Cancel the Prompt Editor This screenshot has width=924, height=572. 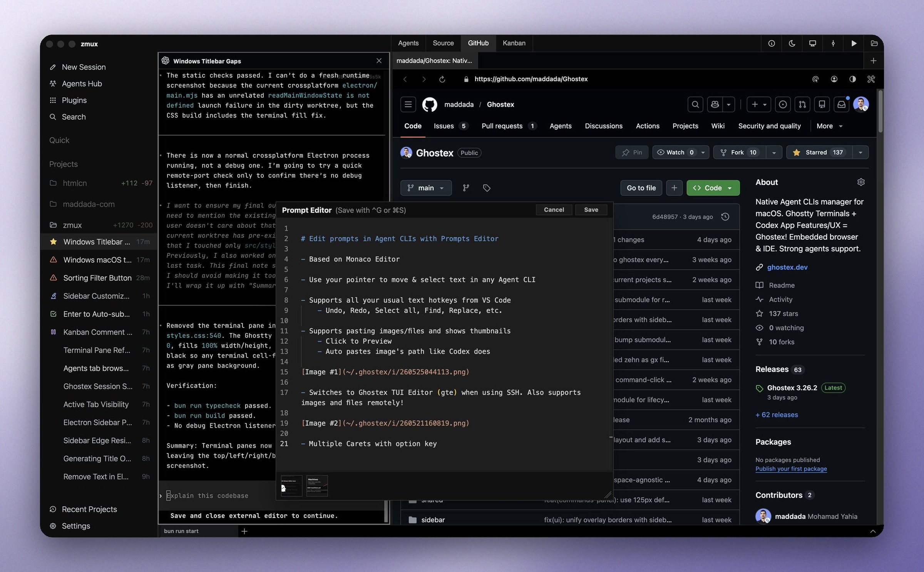click(554, 210)
